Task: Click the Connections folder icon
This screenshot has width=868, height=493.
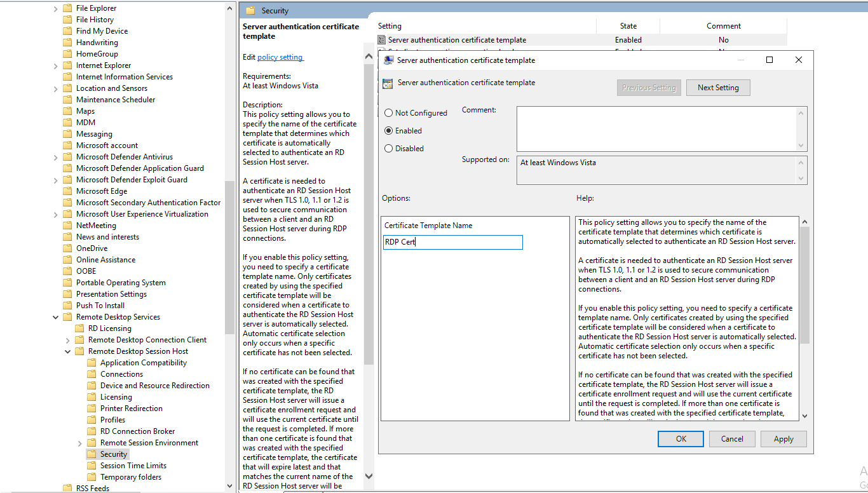Action: pos(91,374)
